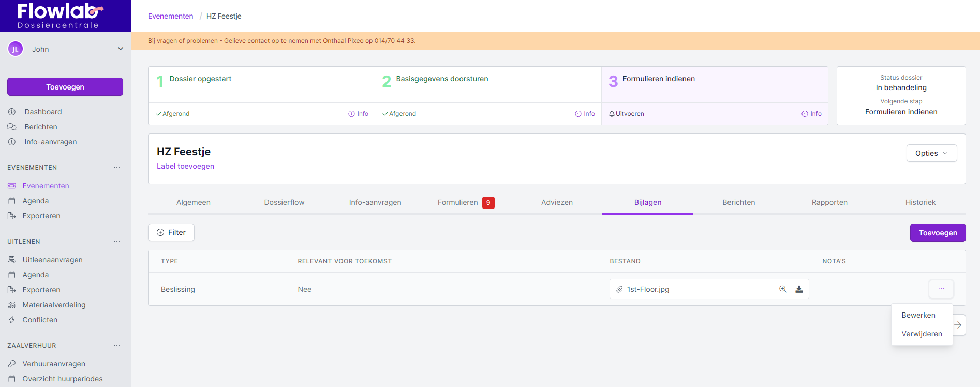The image size is (980, 387).
Task: Choose Bewerken in the context menu
Action: [x=918, y=315]
